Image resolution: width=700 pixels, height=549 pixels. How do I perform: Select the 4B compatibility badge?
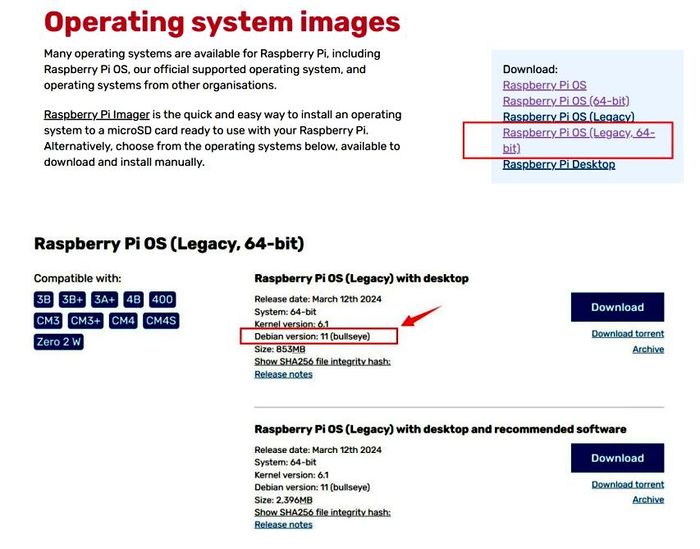pos(133,299)
